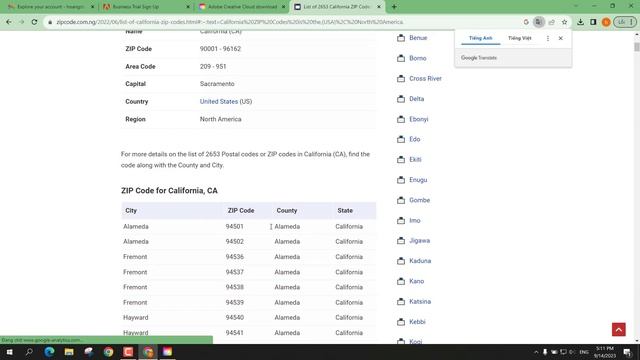640x360 pixels.
Task: Show hidden system tray icons
Action: point(536,352)
